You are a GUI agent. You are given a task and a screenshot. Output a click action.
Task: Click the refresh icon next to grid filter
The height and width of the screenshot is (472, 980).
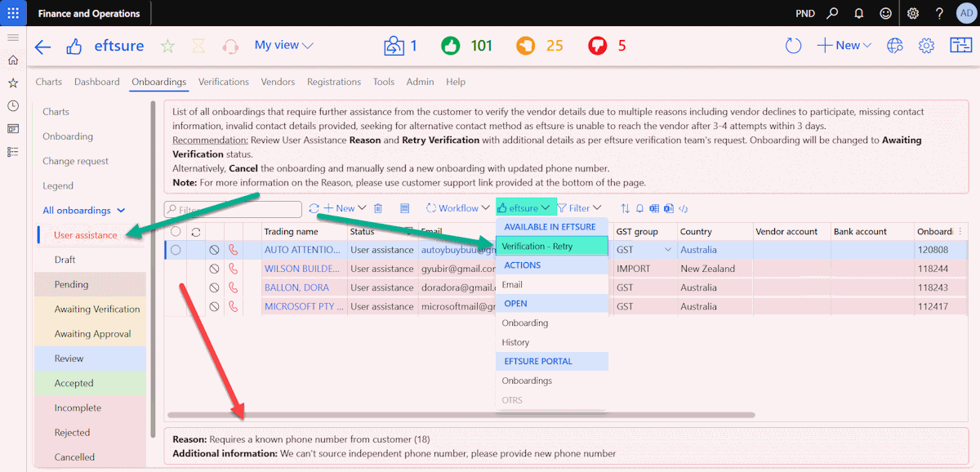(x=314, y=208)
